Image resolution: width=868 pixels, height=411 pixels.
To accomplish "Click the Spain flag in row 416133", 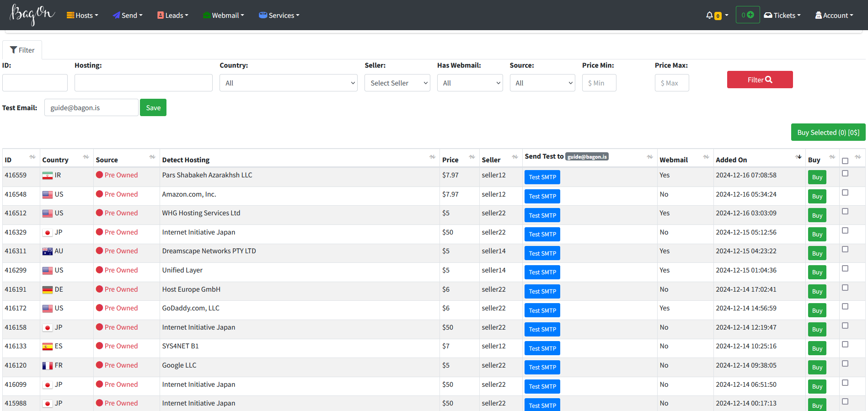I will pos(48,347).
